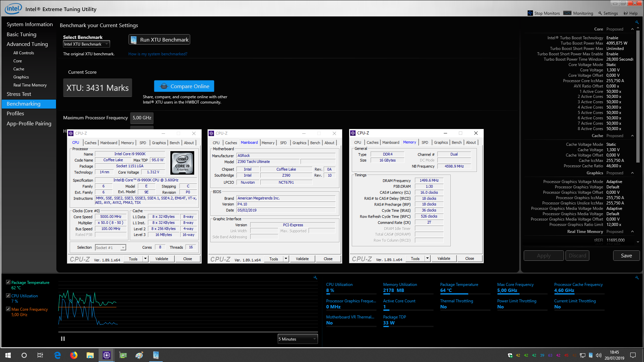This screenshot has height=362, width=644.
Task: Select Cache under Advanced Tuning
Action: click(19, 69)
